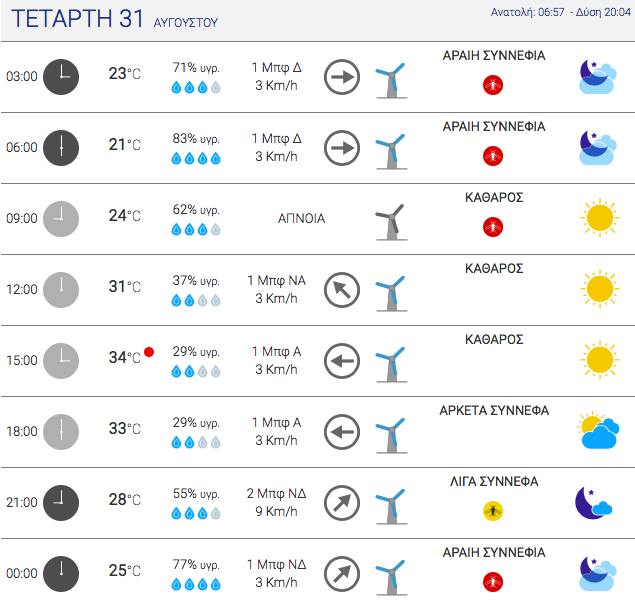The height and width of the screenshot is (607, 635).
Task: Click the 03:00 clock icon
Action: coord(61,77)
